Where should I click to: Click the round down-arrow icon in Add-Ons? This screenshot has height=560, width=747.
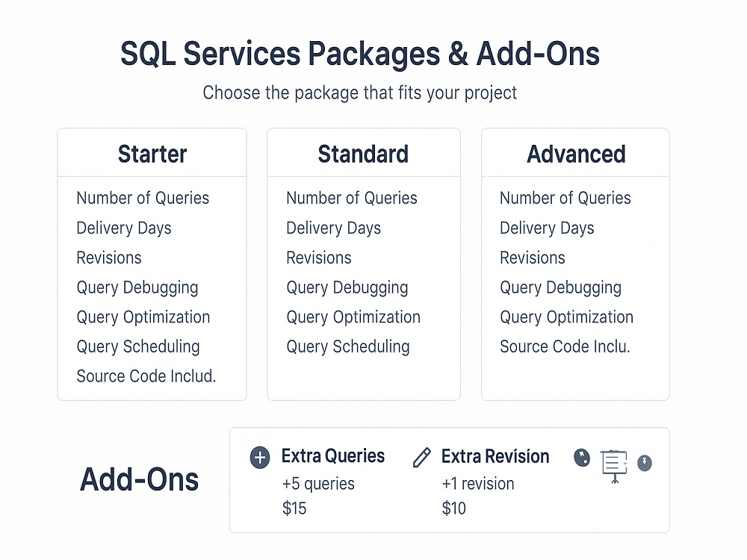[x=645, y=463]
